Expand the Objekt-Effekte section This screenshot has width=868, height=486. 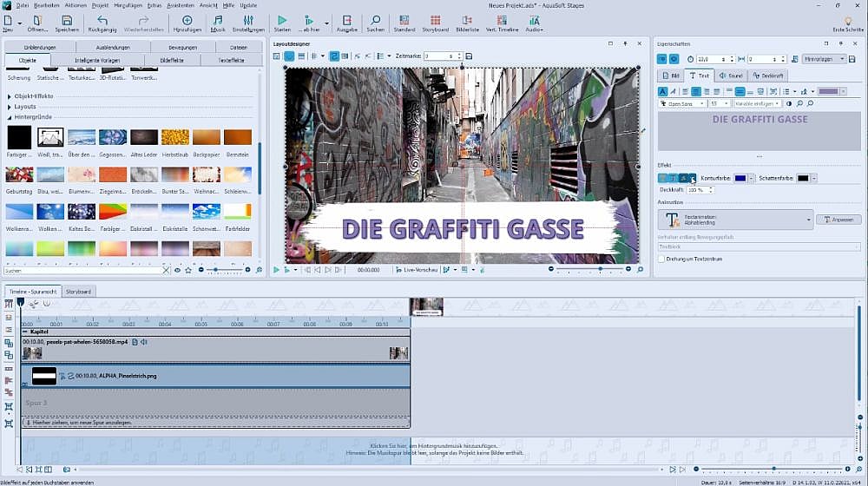click(35, 96)
